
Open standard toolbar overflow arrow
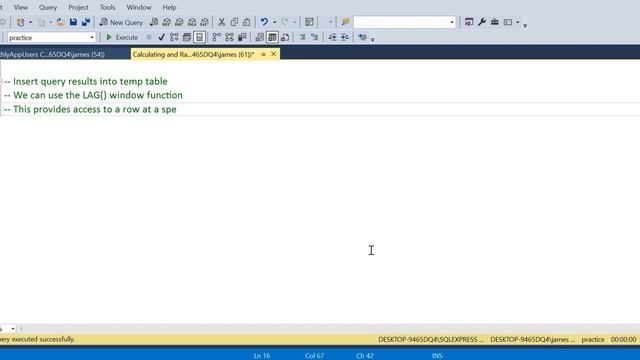[525, 25]
